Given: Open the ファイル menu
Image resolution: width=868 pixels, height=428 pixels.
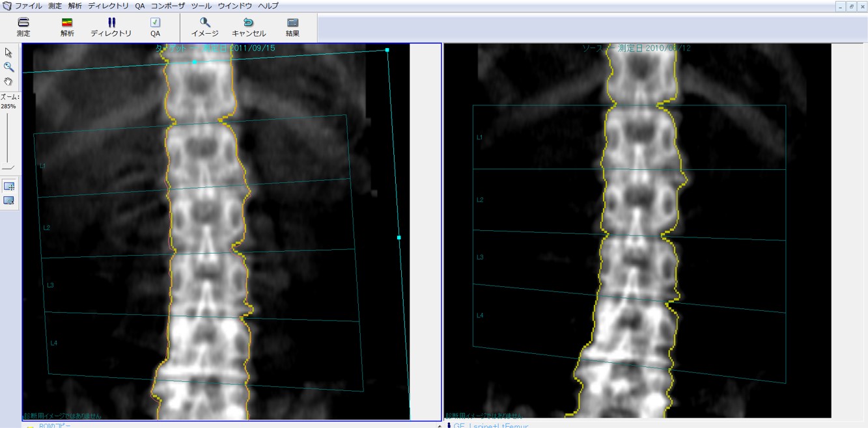Looking at the screenshot, I should [28, 6].
